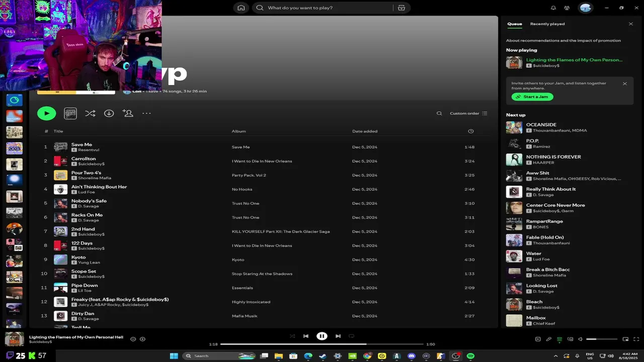Skip to next track

pos(338,336)
